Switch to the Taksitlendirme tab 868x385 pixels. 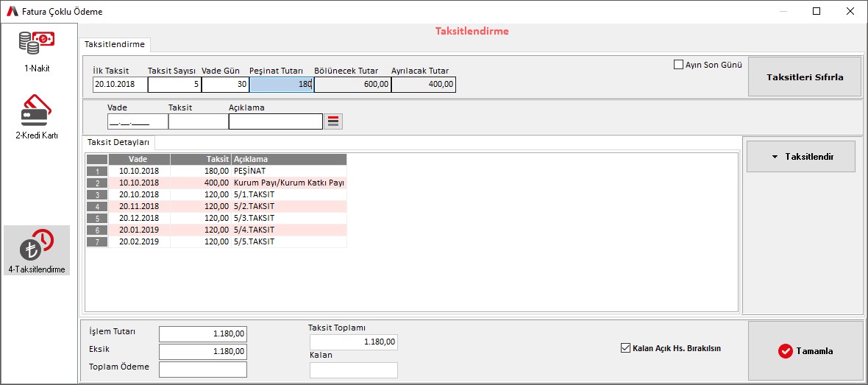[x=114, y=45]
